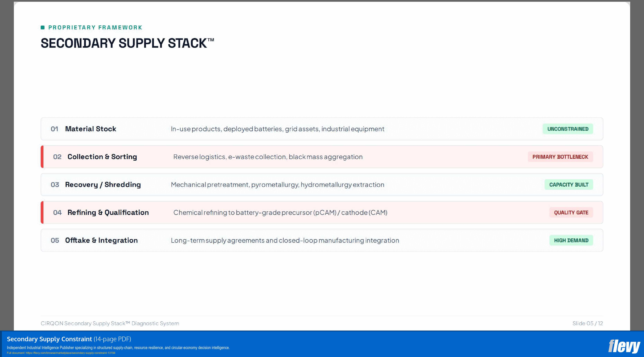Click the Refining & Qualification row title
This screenshot has height=357, width=644.
(x=108, y=212)
